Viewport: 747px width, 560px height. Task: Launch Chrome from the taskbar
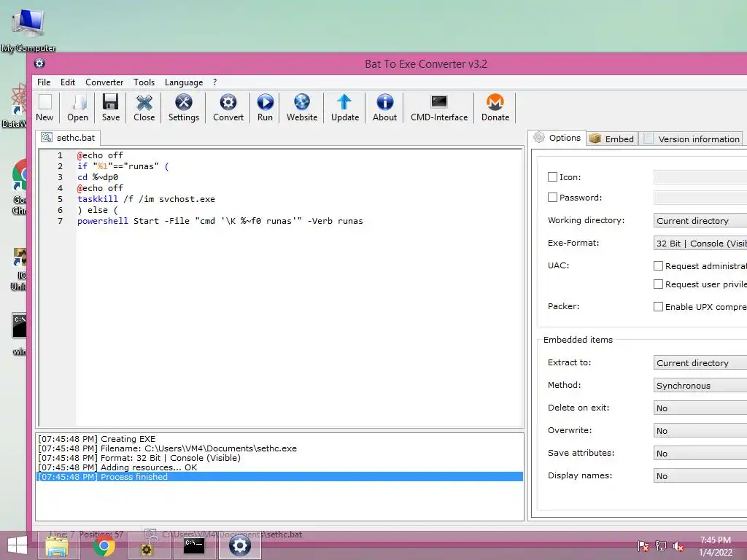[104, 545]
